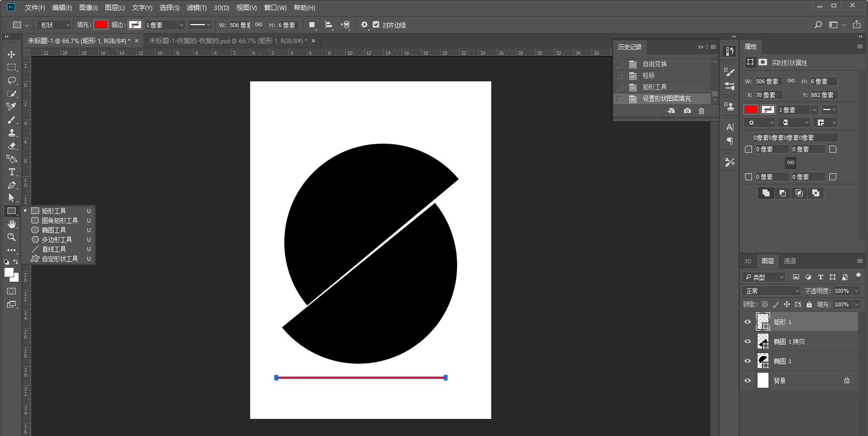
Task: Toggle history source box for 自由变换
Action: pos(619,64)
